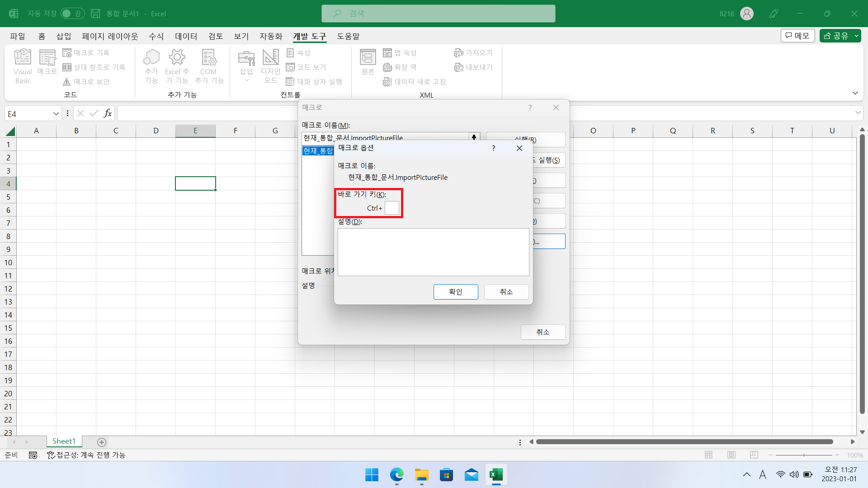Collapse the ribbon with chevron

[855, 93]
